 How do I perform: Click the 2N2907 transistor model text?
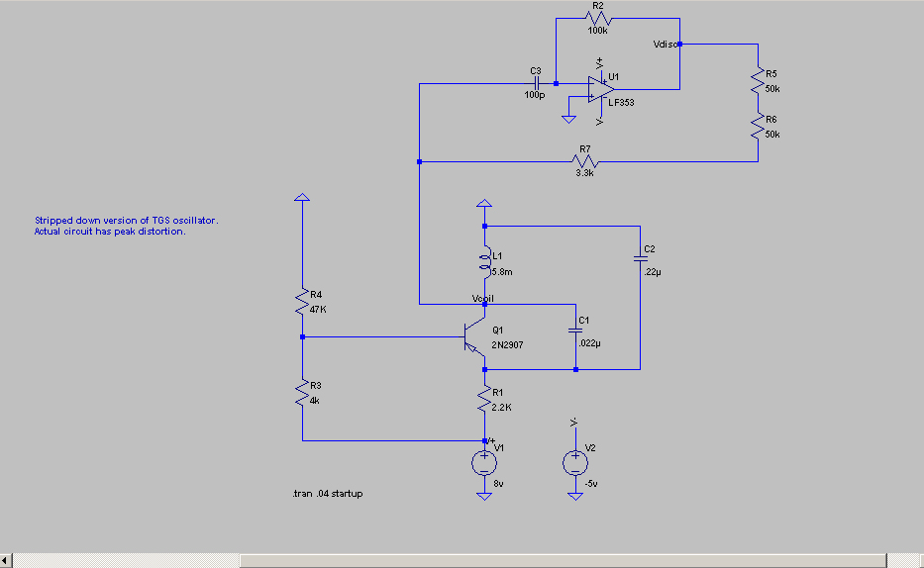(x=507, y=345)
